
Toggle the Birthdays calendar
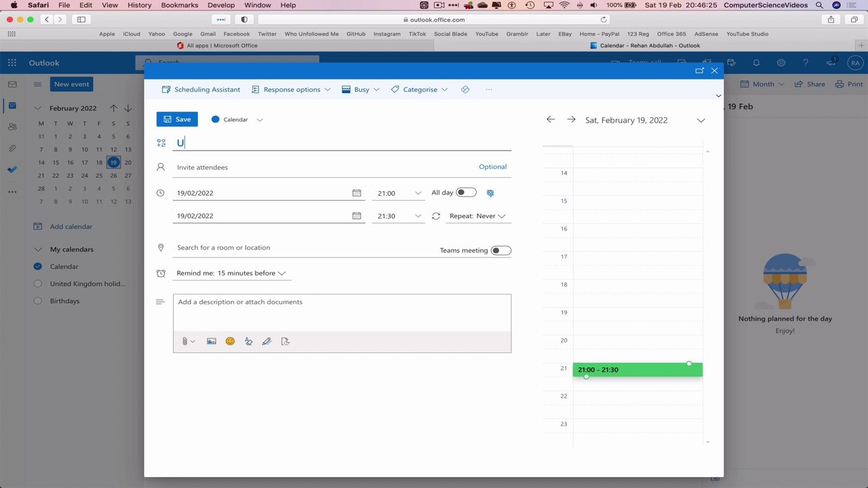(x=38, y=301)
